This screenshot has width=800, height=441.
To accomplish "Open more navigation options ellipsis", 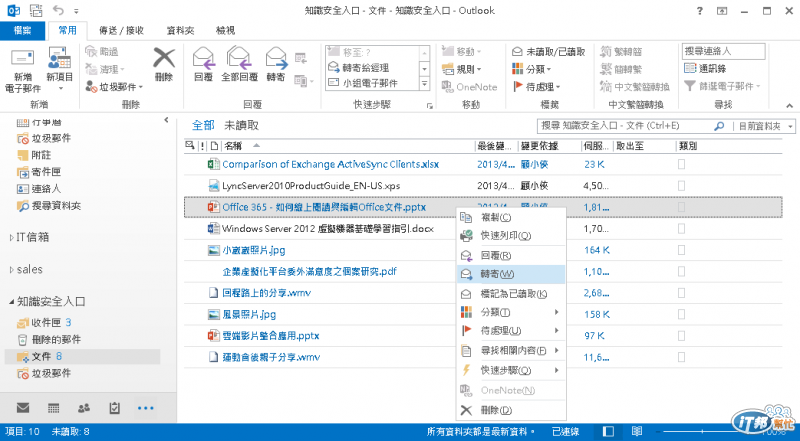I will click(x=145, y=408).
